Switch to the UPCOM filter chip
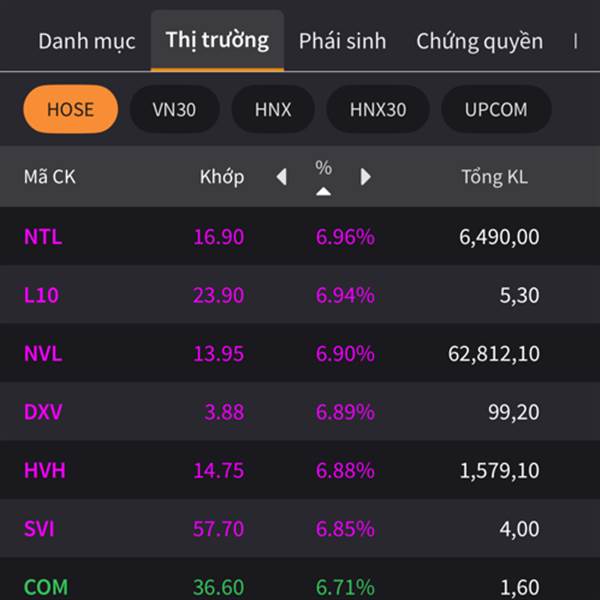The height and width of the screenshot is (600, 600). coord(496,109)
